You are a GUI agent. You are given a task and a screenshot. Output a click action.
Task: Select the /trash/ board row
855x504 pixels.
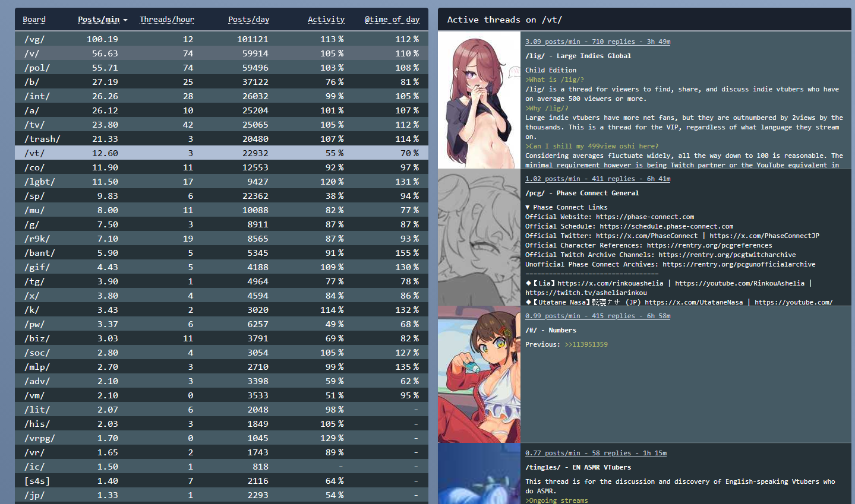click(x=222, y=139)
